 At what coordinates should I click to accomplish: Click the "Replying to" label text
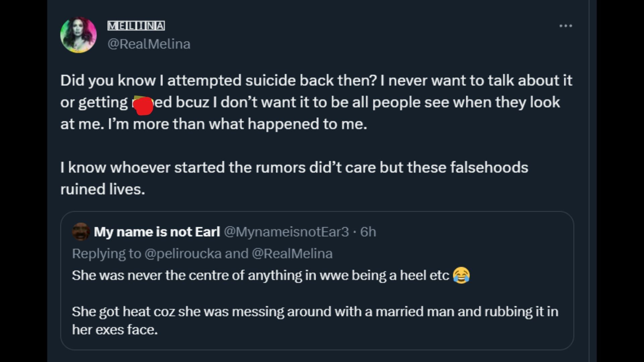(106, 253)
